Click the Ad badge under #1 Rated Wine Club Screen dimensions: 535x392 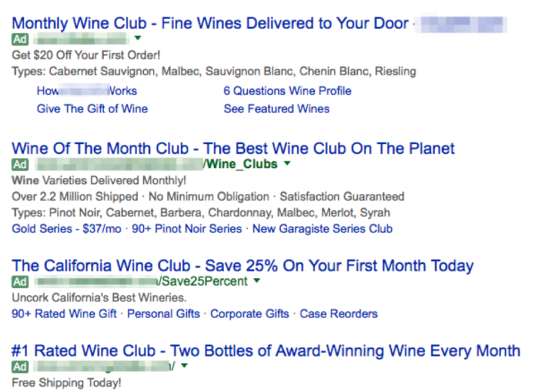click(x=20, y=366)
